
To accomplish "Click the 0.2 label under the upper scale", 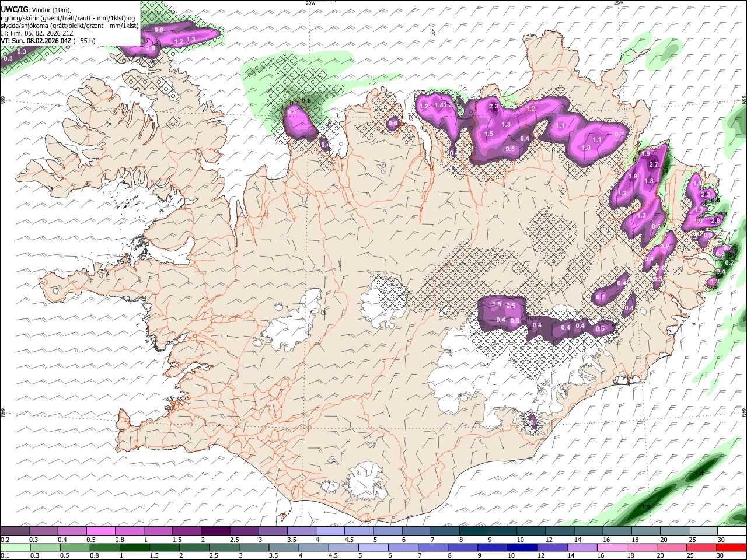I will tap(5, 540).
